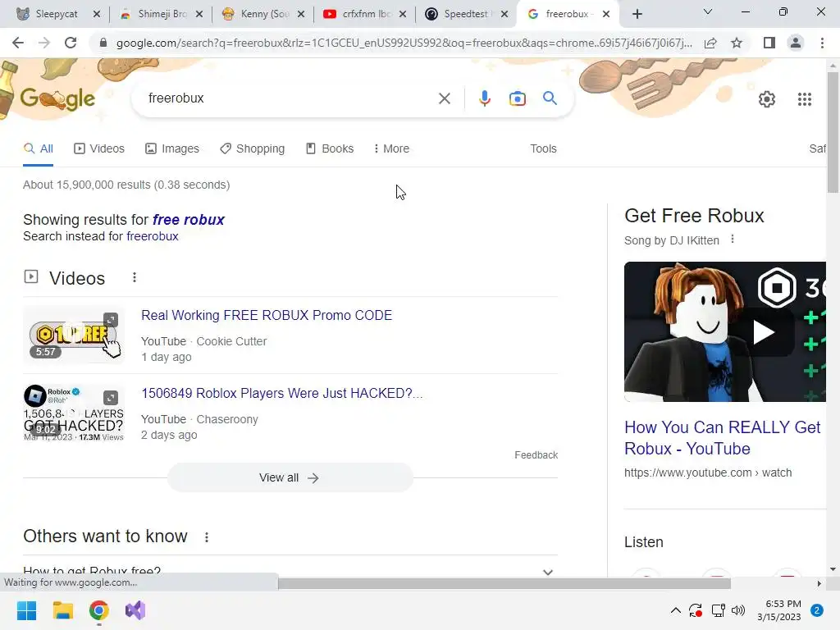
Task: Bookmark this tab with star icon
Action: pos(737,43)
